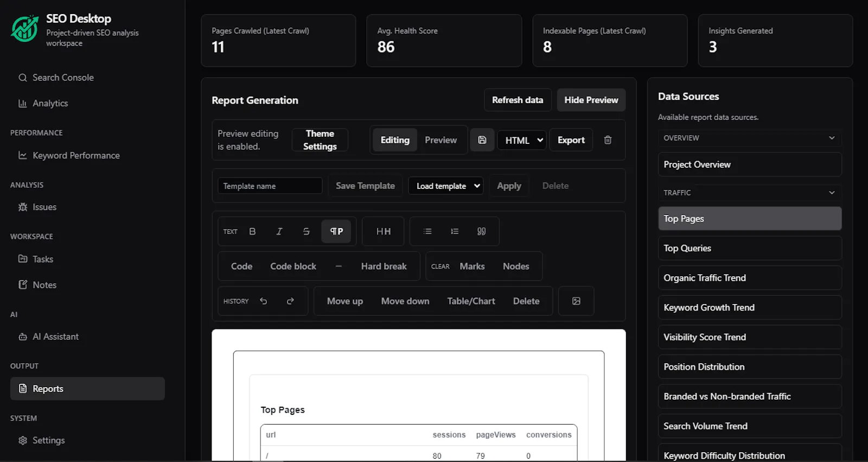The width and height of the screenshot is (868, 462).
Task: Collapse the TRAFFIC data sources group
Action: [x=750, y=193]
